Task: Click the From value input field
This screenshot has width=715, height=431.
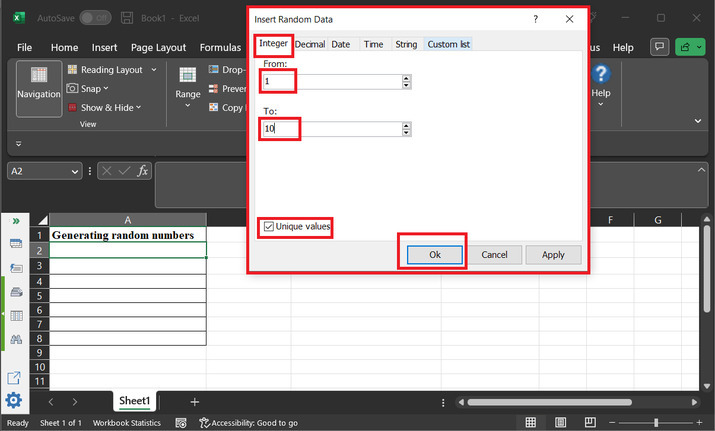Action: [x=333, y=82]
